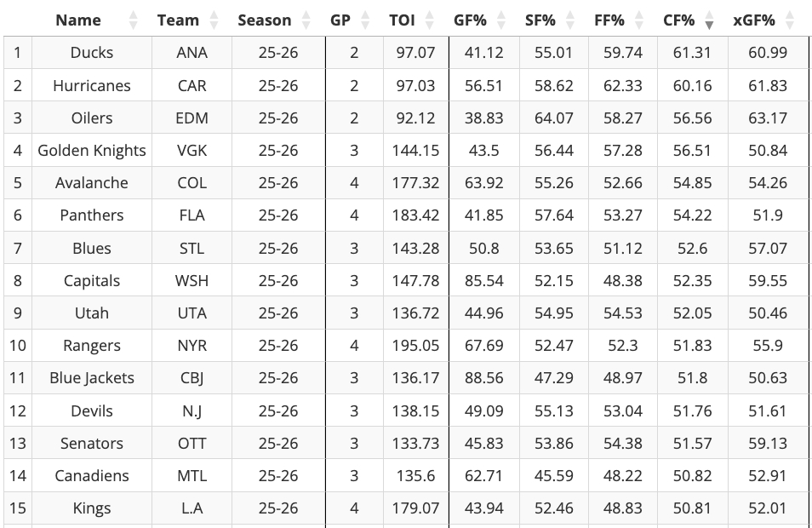Select the Capitals GF% value 85.54

click(484, 281)
